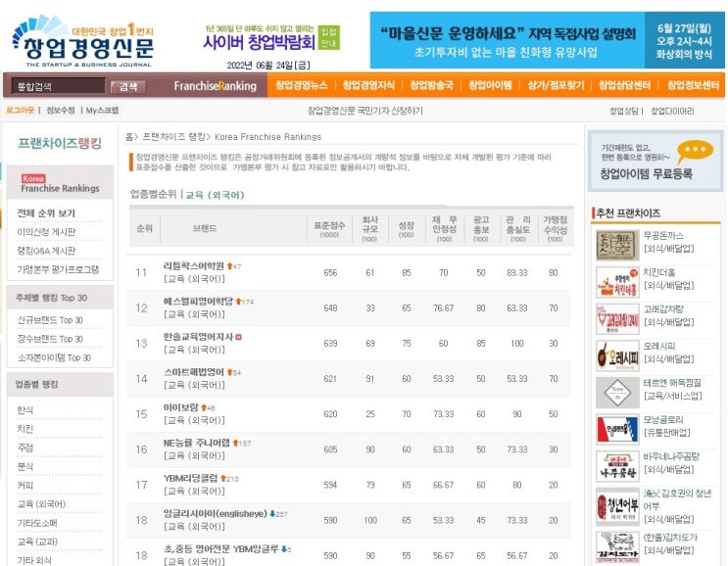Open the YBM리딩클럽 brand entry
The height and width of the screenshot is (566, 728).
(190, 478)
